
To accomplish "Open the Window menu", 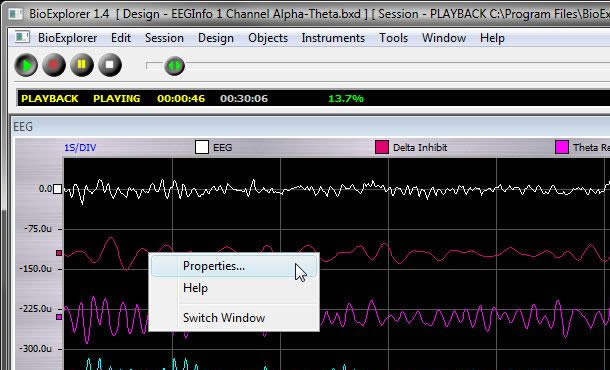I will click(444, 38).
